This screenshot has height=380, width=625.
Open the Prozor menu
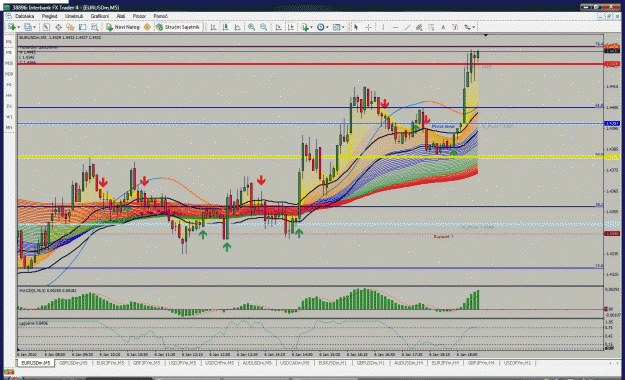(139, 16)
